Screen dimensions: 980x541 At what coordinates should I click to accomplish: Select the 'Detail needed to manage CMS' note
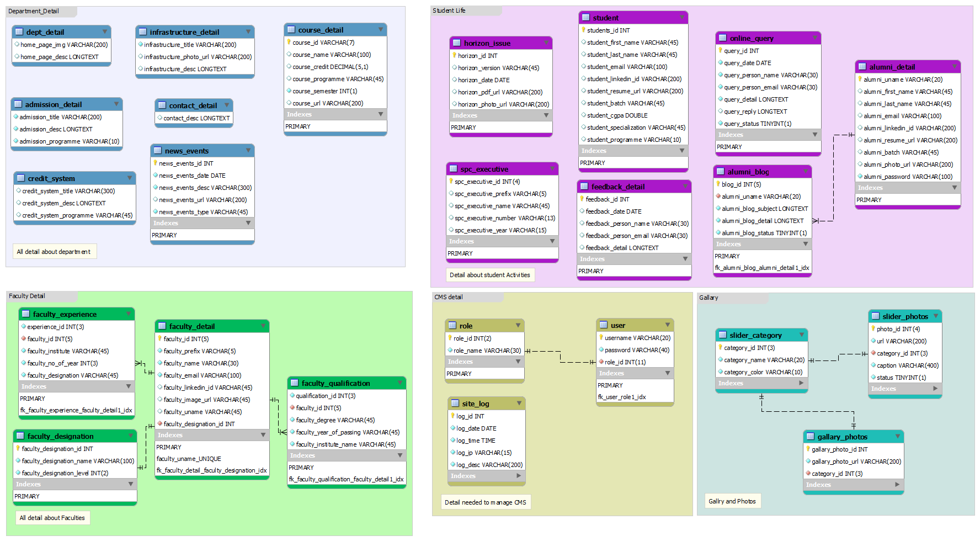tap(486, 502)
